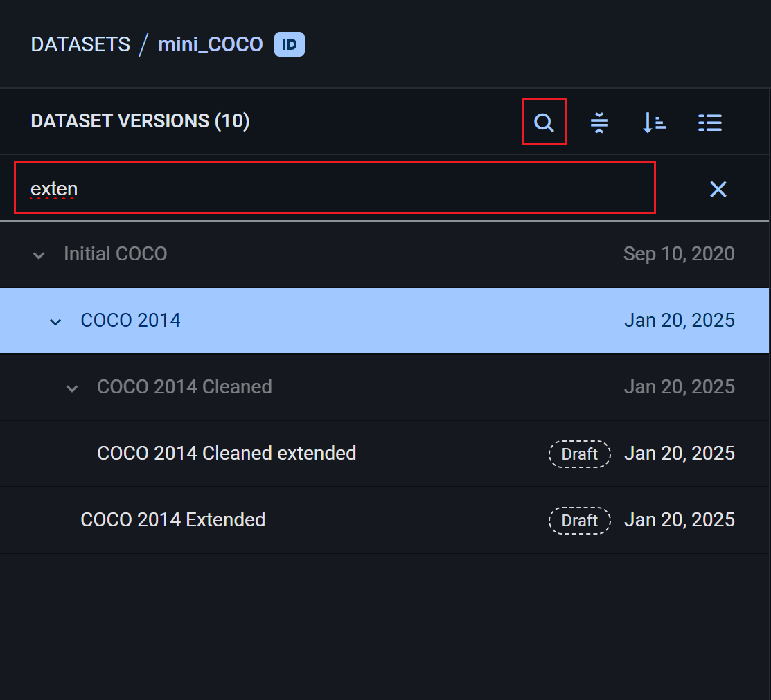Click the Jan 20, 2025 date on COCO 2014
This screenshot has height=700, width=771.
(679, 321)
